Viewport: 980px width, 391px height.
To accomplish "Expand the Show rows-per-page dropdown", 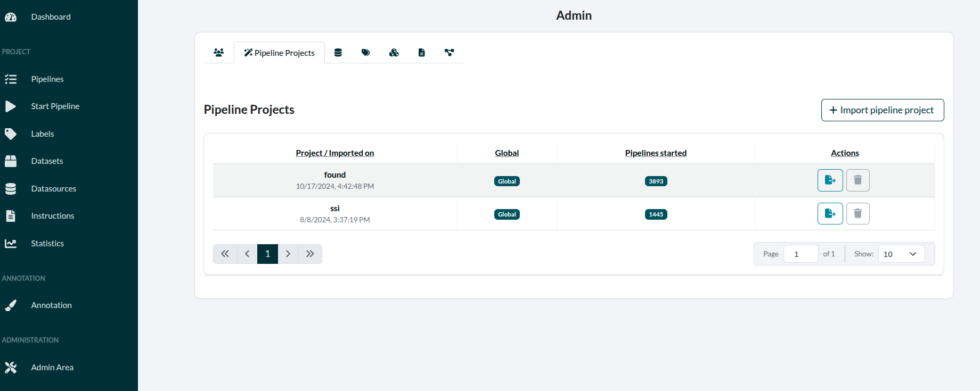I will (x=901, y=254).
